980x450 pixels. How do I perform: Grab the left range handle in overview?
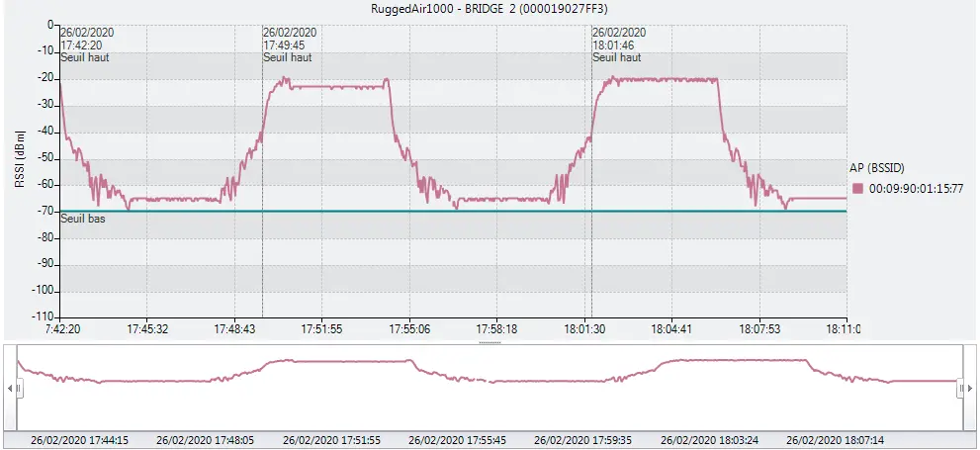(18, 390)
